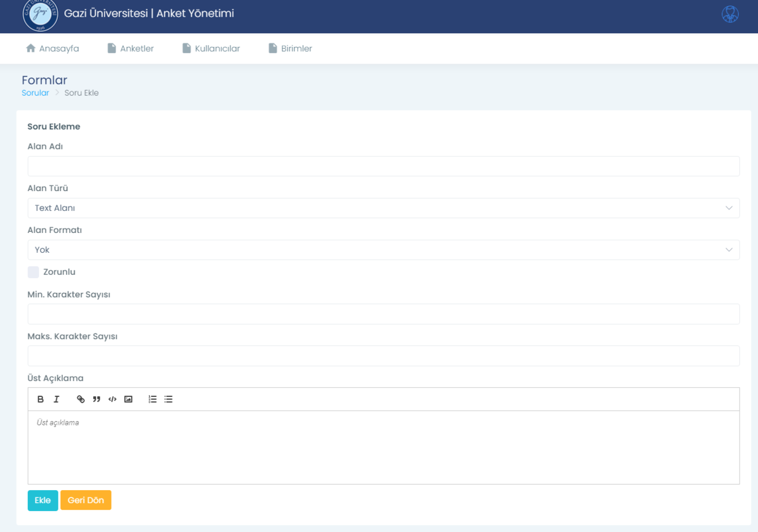
Task: Open the Birimler menu item
Action: (x=290, y=49)
